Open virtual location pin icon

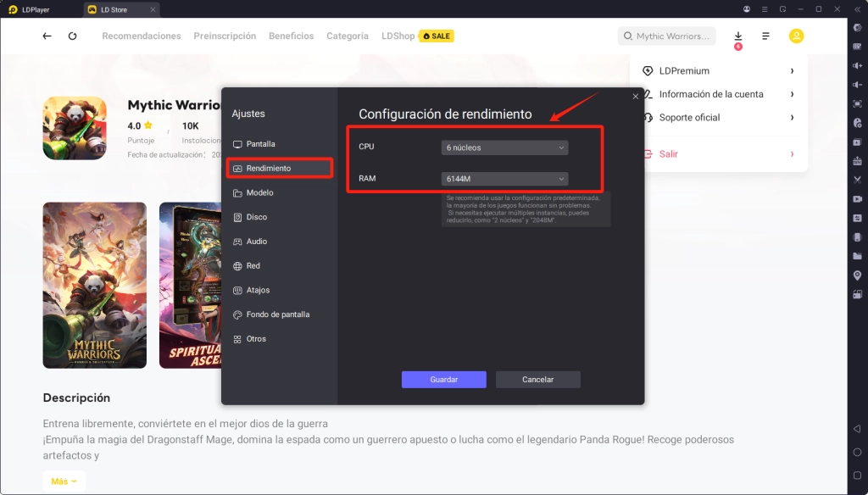[x=858, y=275]
